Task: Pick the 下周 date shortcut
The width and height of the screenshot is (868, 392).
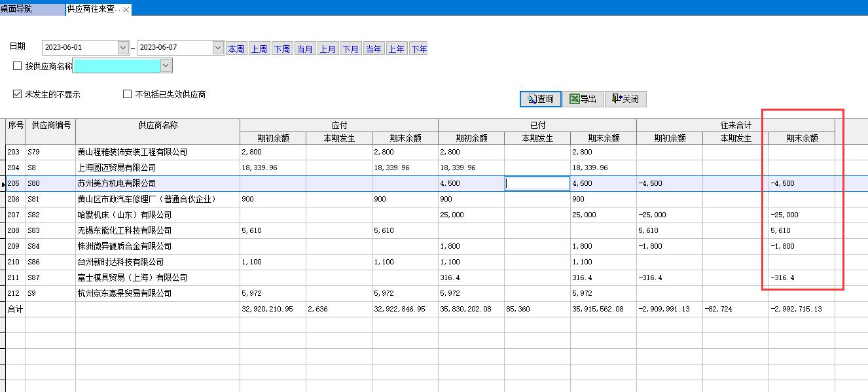Action: 281,49
